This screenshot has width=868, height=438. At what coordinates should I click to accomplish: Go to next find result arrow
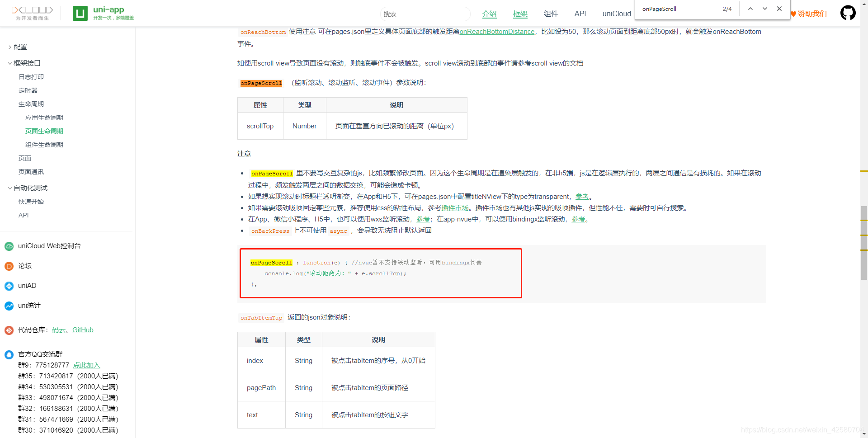(x=765, y=9)
